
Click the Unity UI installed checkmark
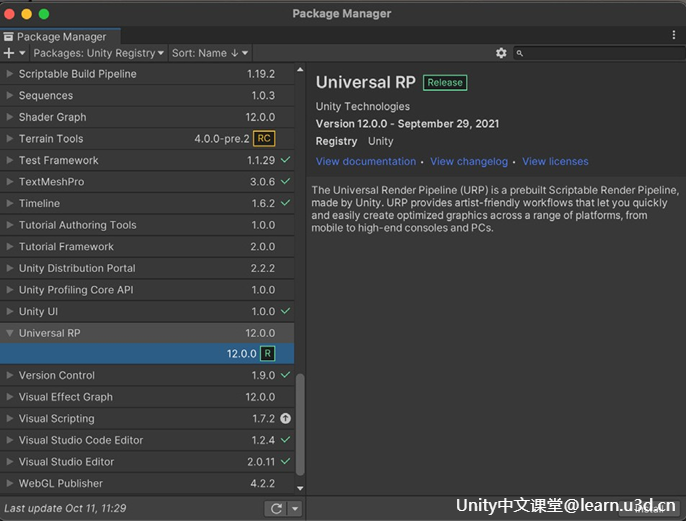tap(285, 311)
